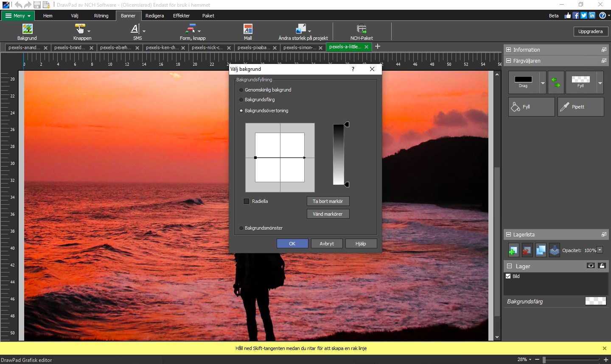Click the Bakgrundsfärg swatch in layer panel
611x364 pixels.
[x=595, y=301]
